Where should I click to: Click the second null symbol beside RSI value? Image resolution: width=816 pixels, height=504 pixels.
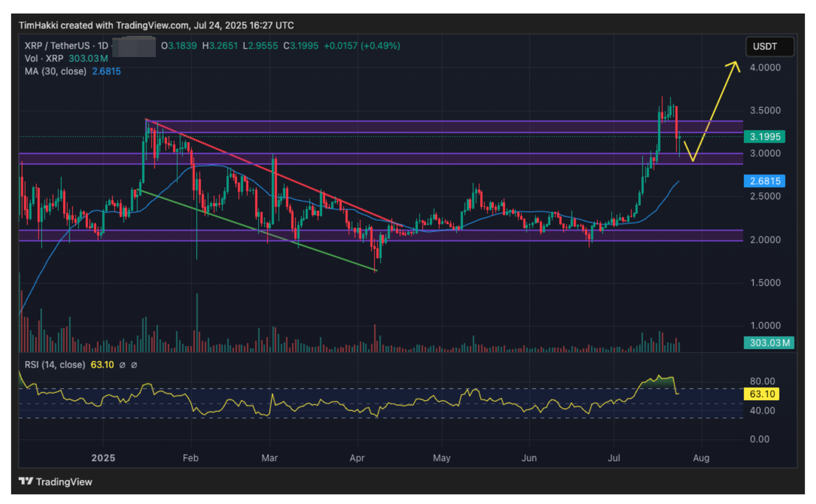[x=135, y=365]
